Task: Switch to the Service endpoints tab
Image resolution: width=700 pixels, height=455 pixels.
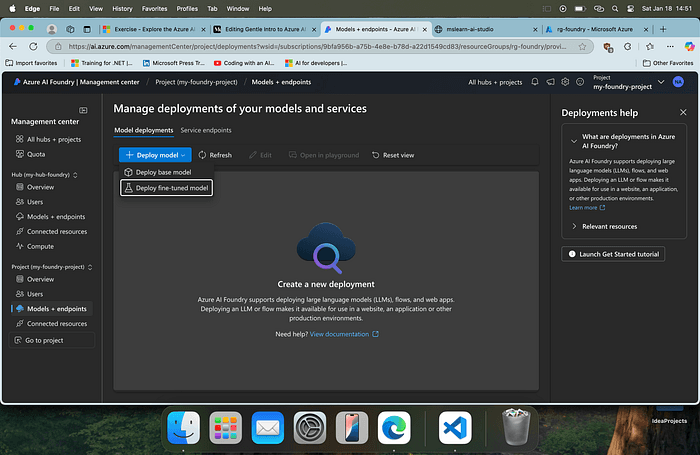Action: click(x=206, y=130)
